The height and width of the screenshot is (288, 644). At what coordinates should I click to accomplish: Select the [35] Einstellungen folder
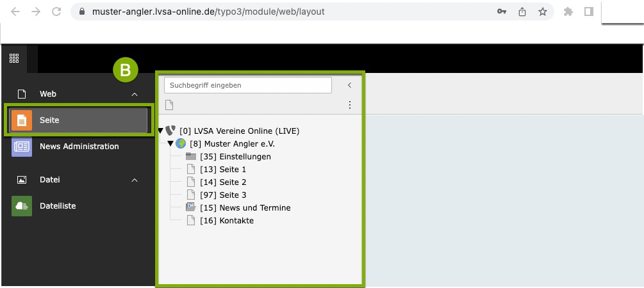click(235, 157)
